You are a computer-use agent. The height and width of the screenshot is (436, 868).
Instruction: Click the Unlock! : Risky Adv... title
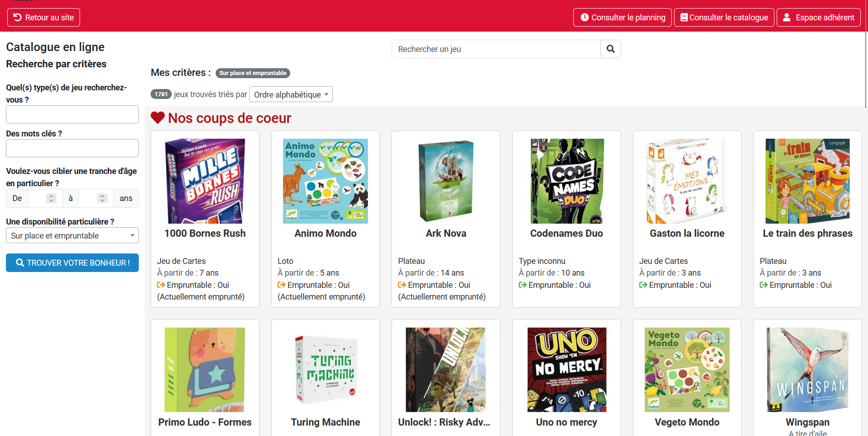pos(444,422)
